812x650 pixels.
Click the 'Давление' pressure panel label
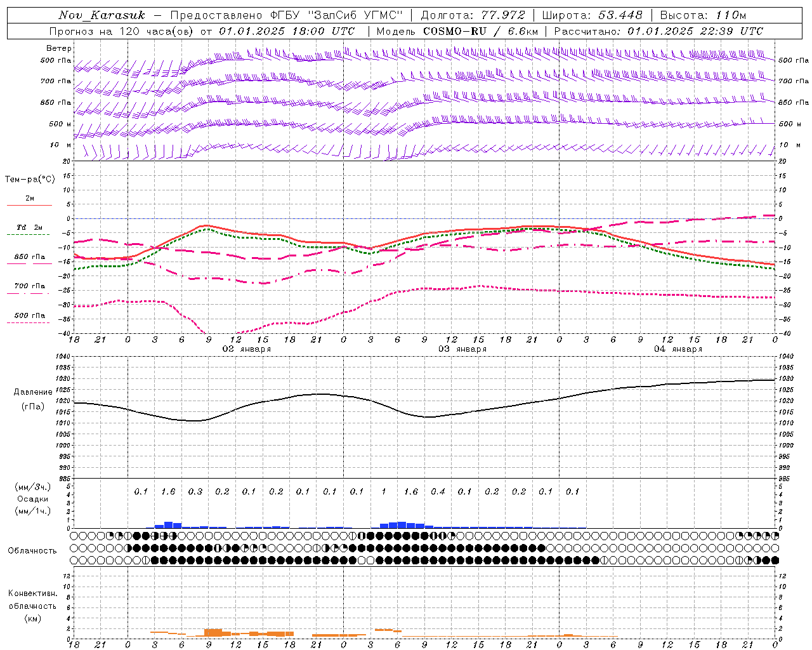[33, 392]
